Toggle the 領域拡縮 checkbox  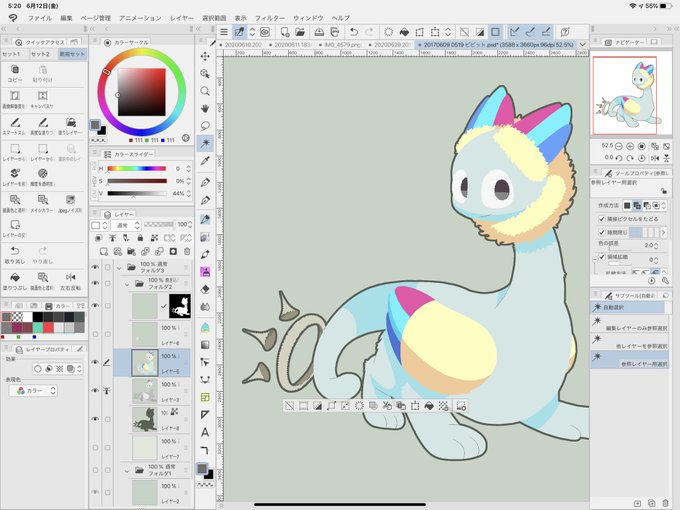[602, 257]
